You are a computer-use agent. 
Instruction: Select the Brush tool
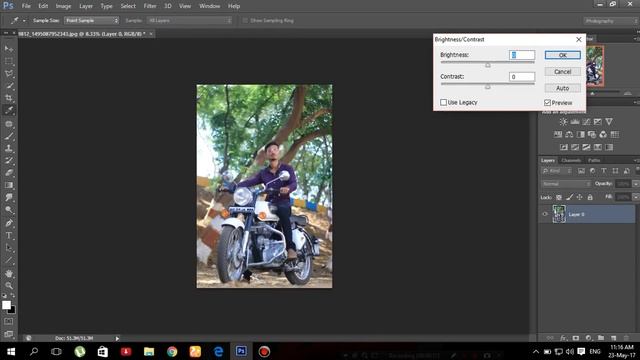coord(9,136)
